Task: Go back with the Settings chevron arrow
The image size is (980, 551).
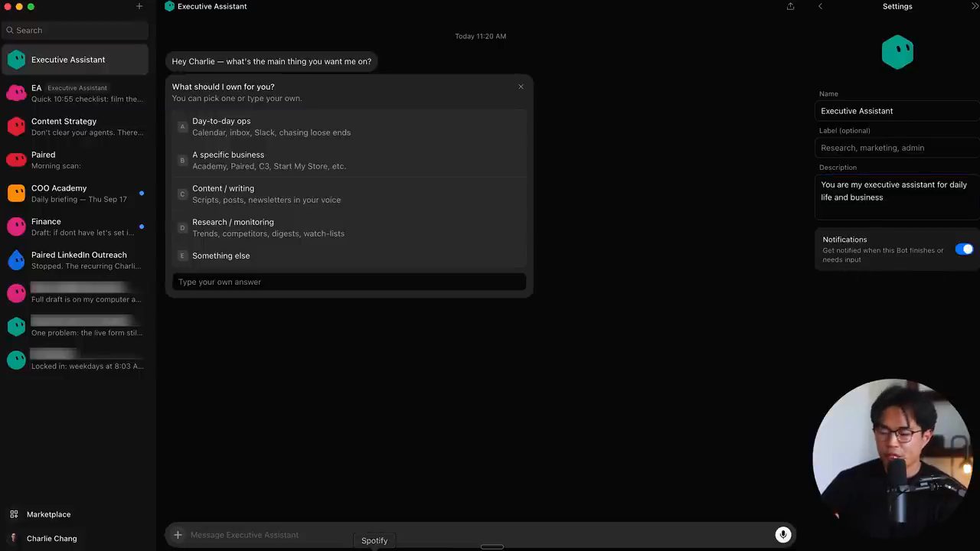Action: pyautogui.click(x=821, y=6)
